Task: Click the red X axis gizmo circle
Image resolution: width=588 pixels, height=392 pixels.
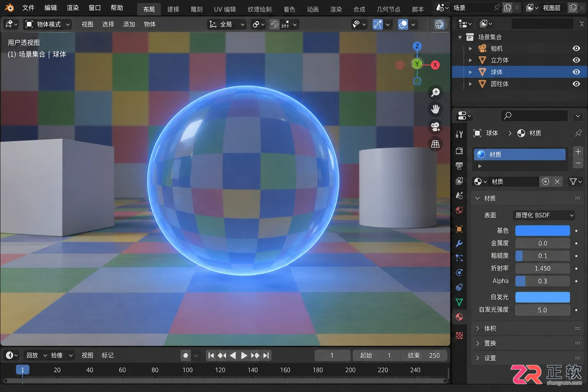Action: click(435, 65)
